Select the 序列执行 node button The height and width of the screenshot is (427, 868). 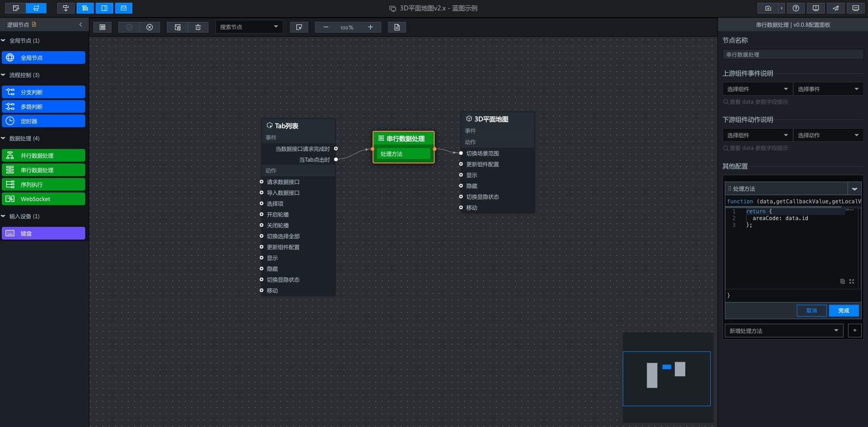44,184
